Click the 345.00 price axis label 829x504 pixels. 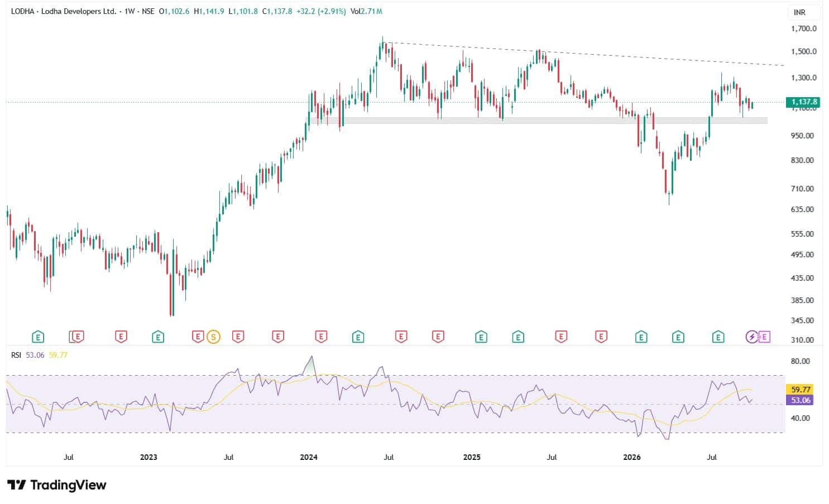pos(802,320)
